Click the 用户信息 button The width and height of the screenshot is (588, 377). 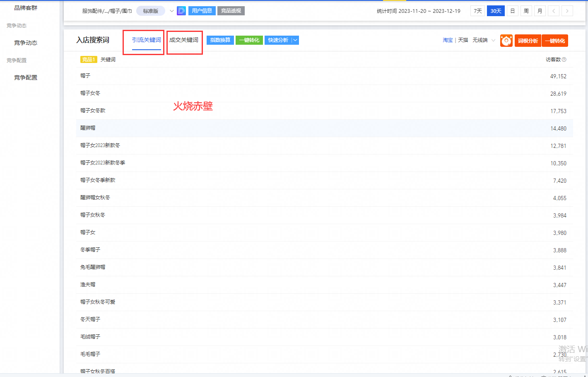[x=202, y=11]
